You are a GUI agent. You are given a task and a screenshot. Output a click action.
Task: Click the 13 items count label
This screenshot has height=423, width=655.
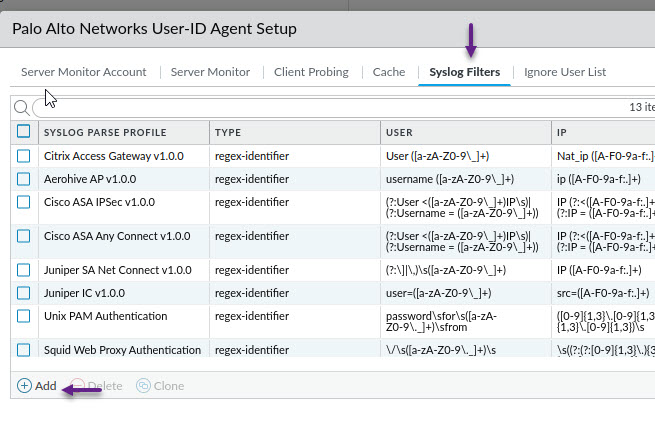pos(642,107)
